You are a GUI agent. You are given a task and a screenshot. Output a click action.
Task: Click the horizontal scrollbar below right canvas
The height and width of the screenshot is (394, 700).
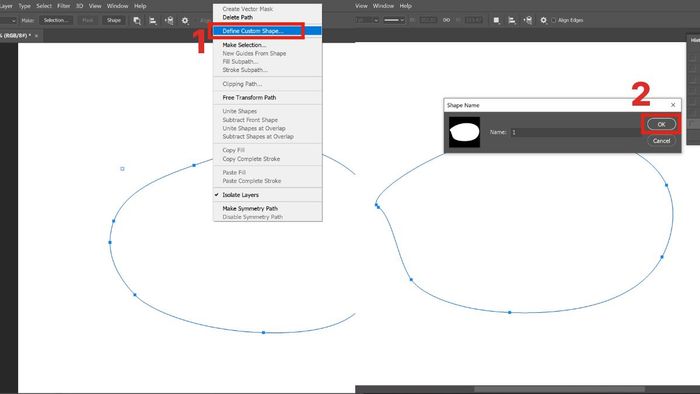pyautogui.click(x=559, y=390)
